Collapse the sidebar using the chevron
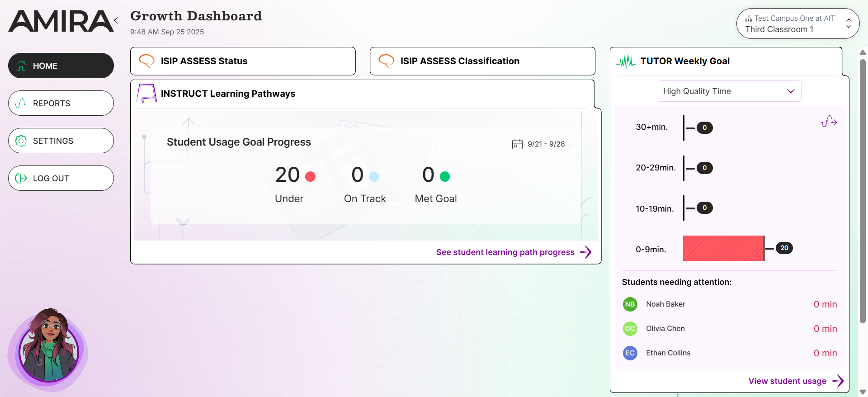 click(x=116, y=20)
